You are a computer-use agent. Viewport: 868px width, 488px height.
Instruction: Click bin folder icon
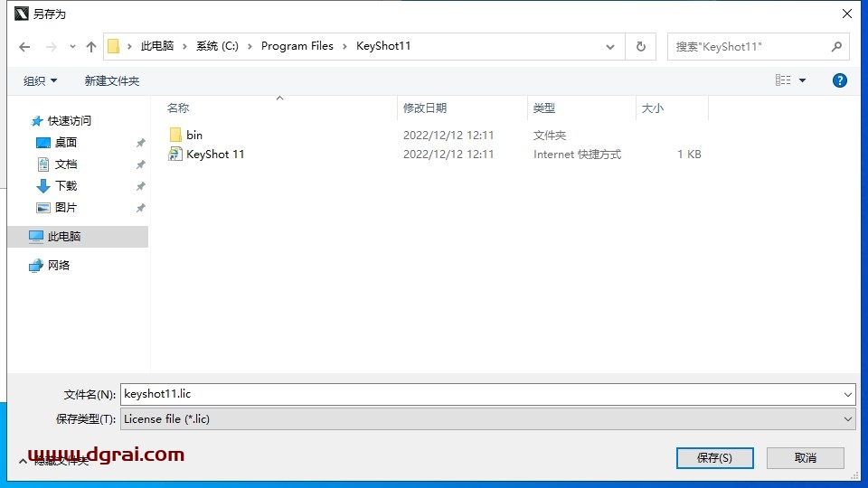click(175, 135)
